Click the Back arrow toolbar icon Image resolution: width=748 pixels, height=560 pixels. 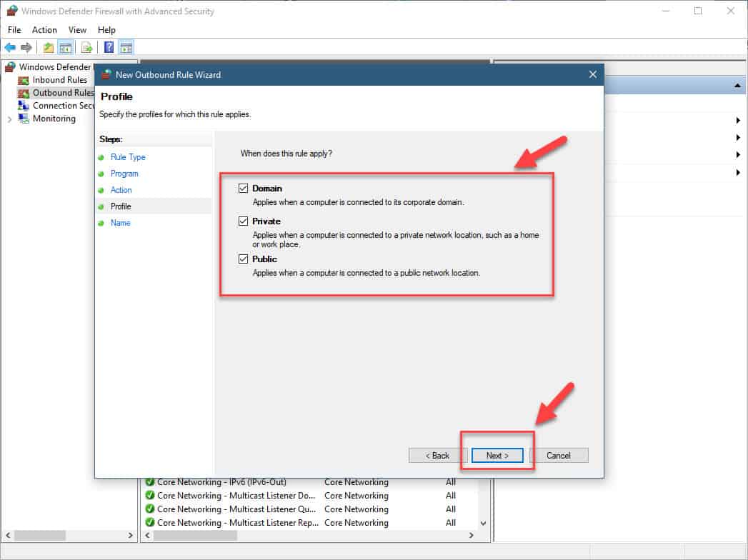pos(10,47)
